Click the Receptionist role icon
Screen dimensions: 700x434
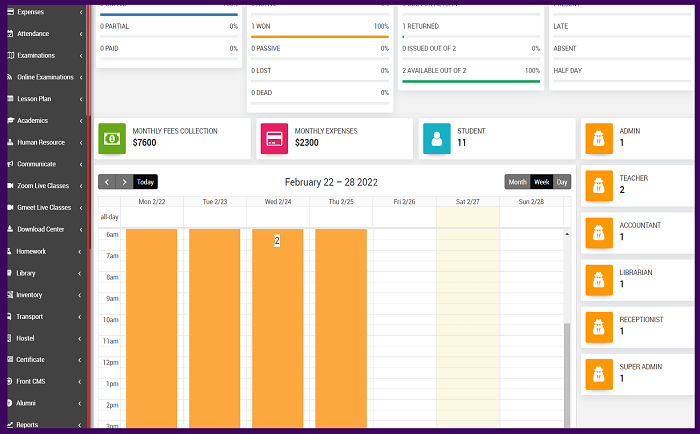pos(598,325)
